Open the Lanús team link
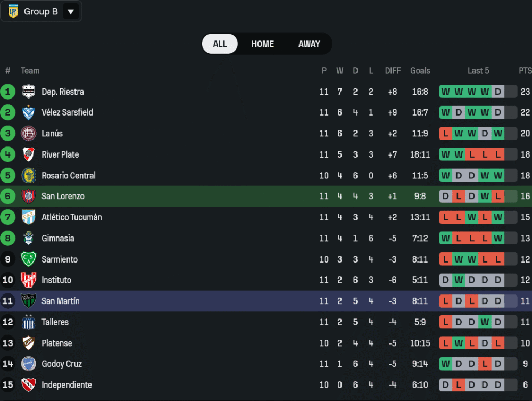The height and width of the screenshot is (401, 532). click(x=52, y=134)
